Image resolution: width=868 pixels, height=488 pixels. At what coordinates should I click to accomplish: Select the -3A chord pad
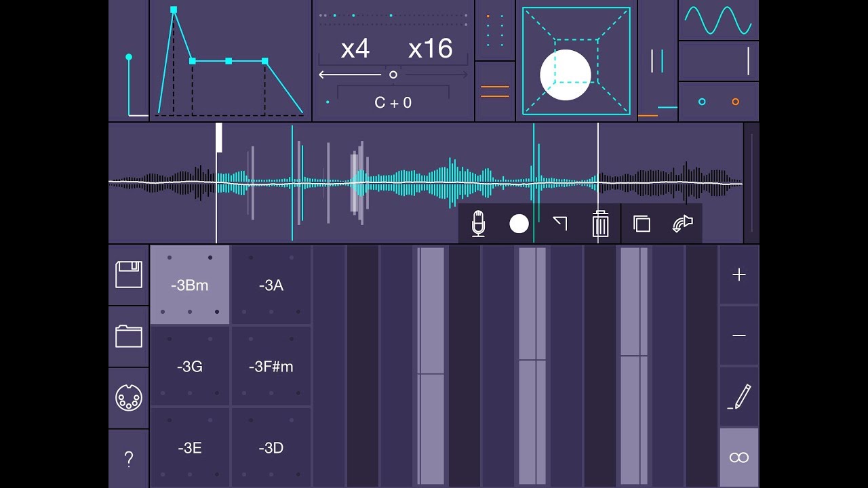pos(271,285)
